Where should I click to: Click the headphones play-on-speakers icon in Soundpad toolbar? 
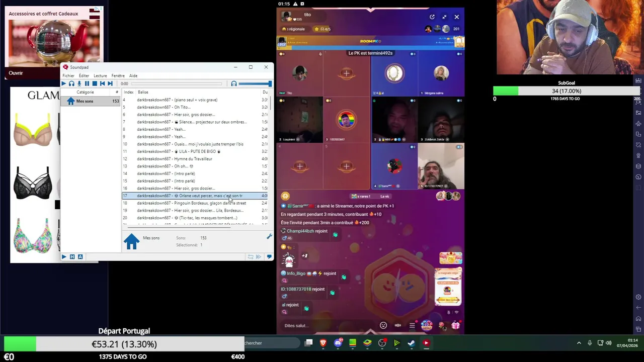click(x=71, y=83)
